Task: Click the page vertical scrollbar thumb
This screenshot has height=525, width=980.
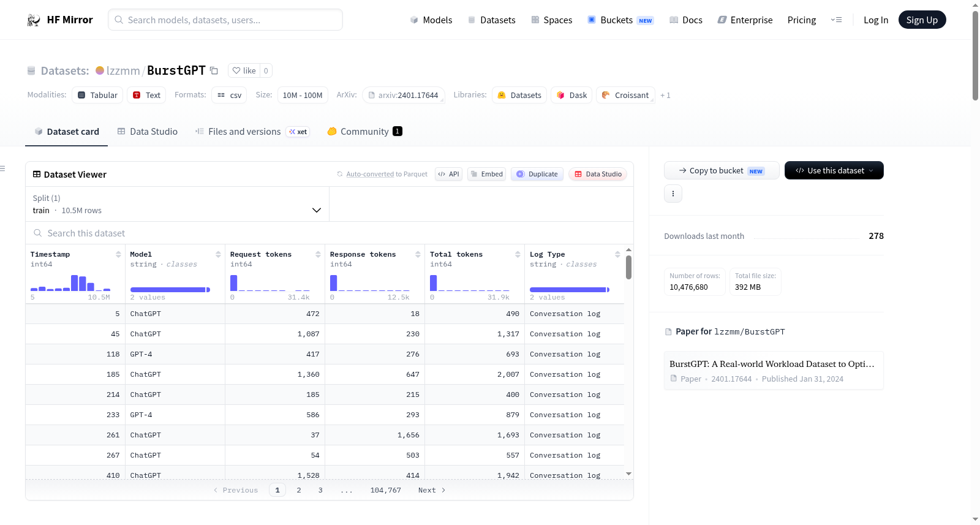Action: point(975,55)
